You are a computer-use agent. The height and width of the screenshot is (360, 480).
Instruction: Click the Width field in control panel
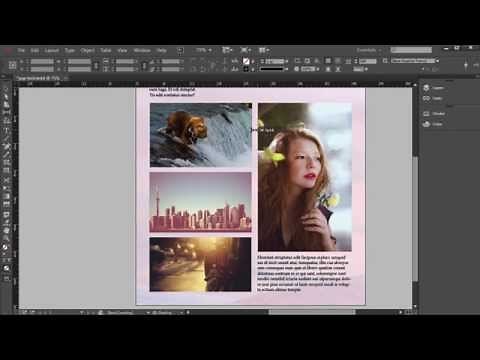point(79,61)
